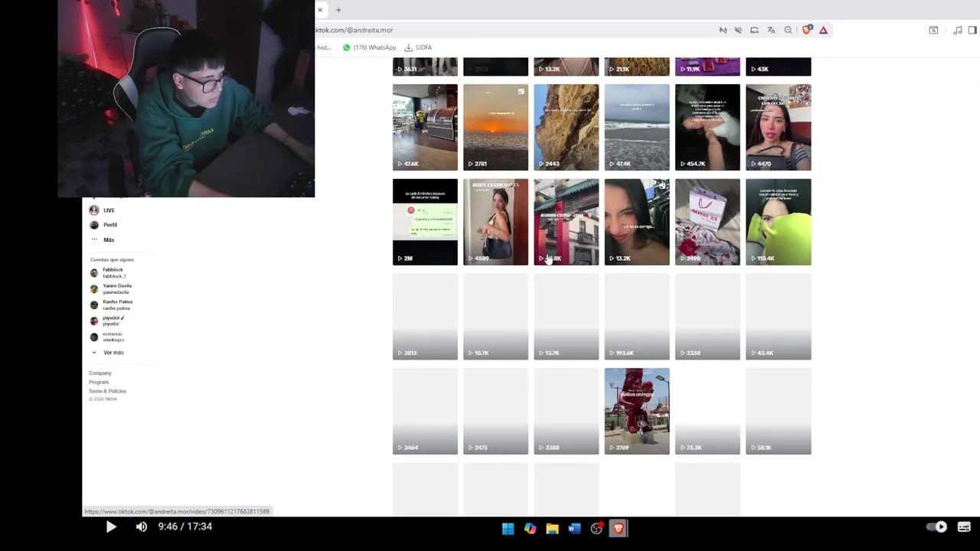Open video thumbnail with 4889 views
This screenshot has width=980, height=551.
pos(495,222)
